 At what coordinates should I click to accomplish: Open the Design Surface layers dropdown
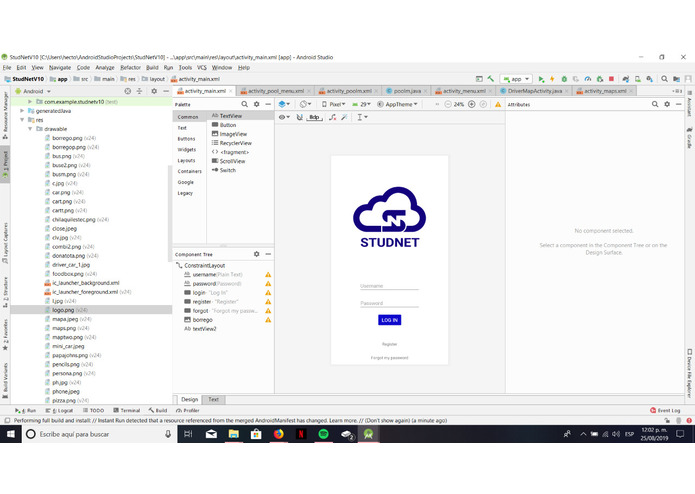coord(284,104)
